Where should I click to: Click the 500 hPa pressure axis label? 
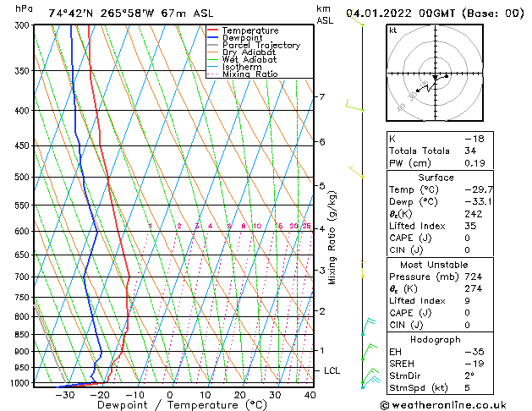click(x=24, y=177)
